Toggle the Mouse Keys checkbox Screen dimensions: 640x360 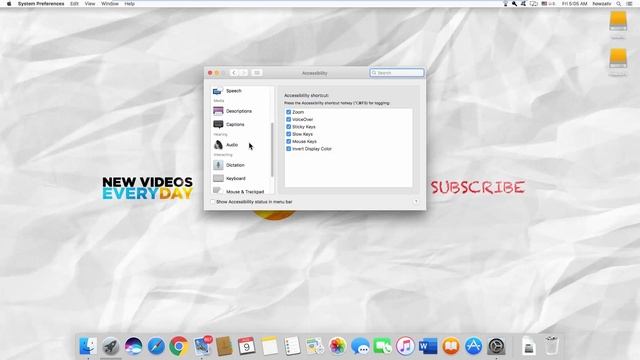point(289,141)
